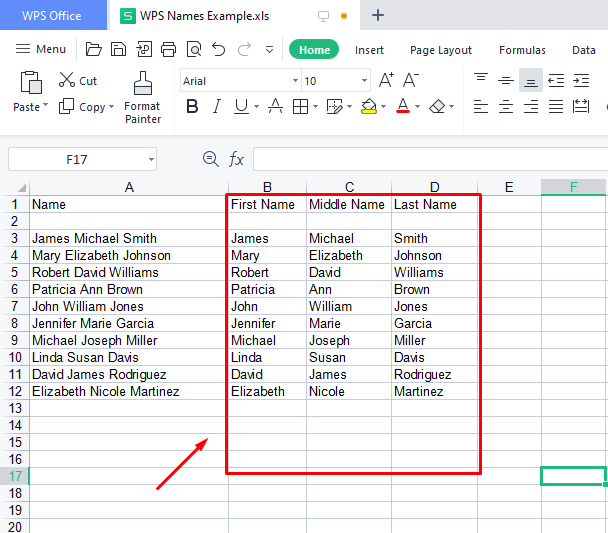Toggle bold formatting

tap(192, 106)
